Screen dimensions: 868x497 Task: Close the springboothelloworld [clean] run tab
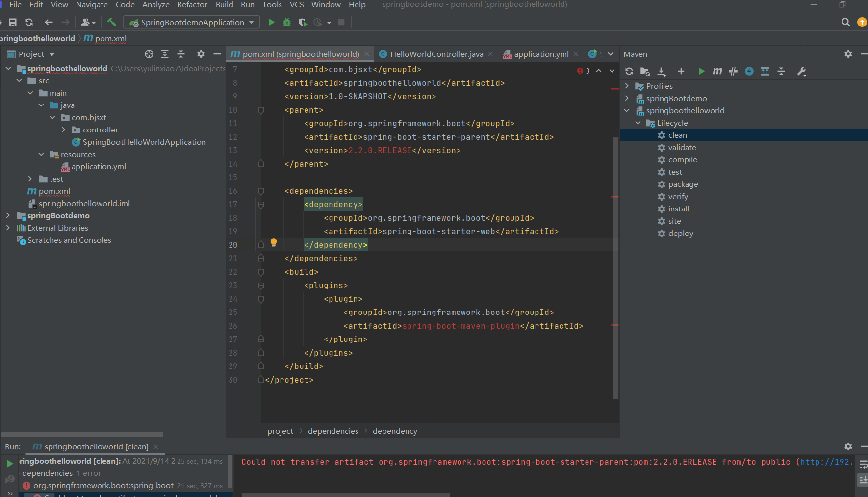point(156,446)
